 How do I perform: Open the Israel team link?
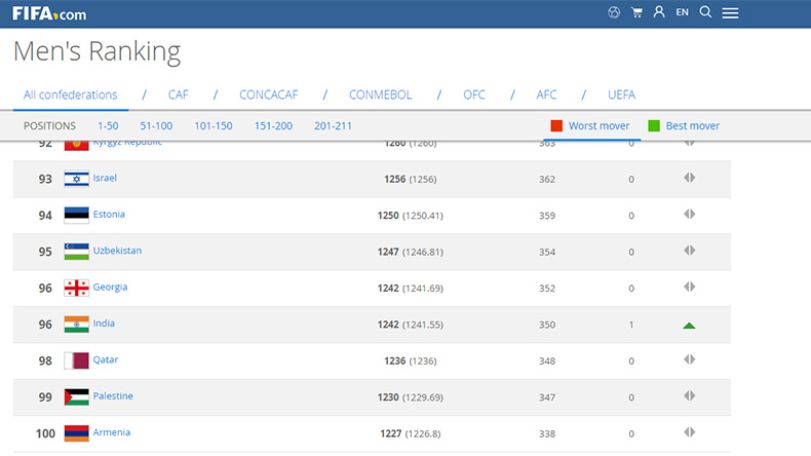pyautogui.click(x=104, y=178)
